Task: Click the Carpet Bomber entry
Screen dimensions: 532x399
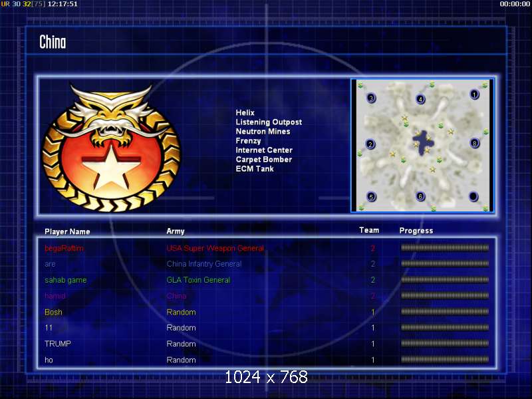Action: click(264, 160)
